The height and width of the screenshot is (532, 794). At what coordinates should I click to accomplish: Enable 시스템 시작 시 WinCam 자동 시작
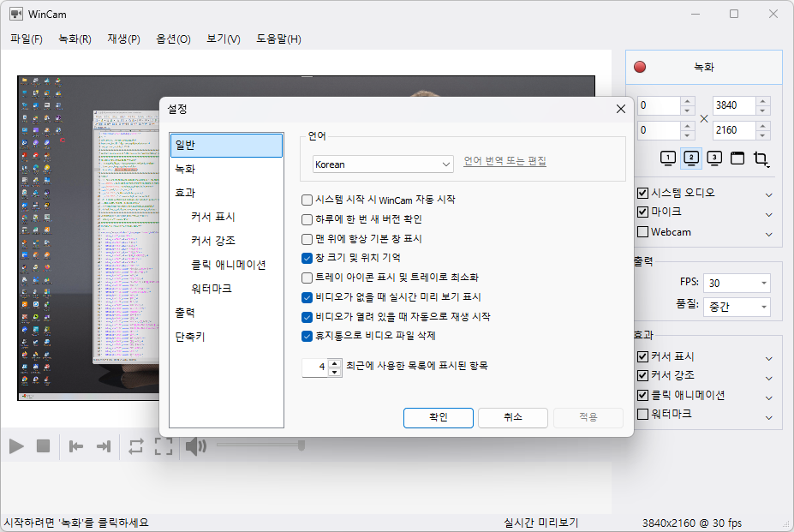coord(307,200)
